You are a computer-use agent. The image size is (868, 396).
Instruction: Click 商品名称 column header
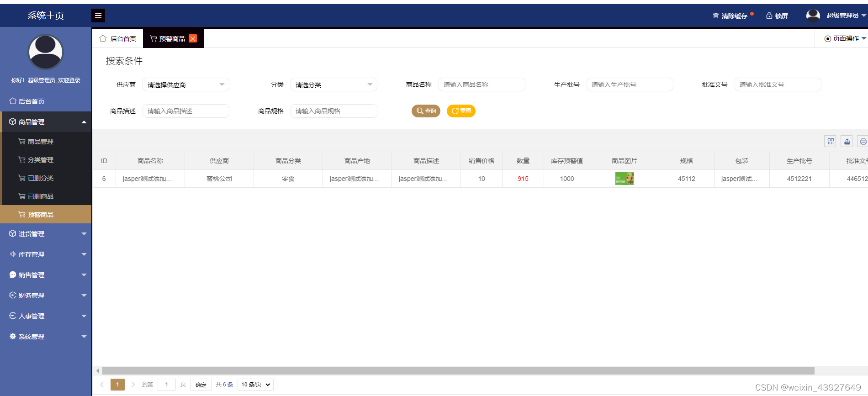150,161
